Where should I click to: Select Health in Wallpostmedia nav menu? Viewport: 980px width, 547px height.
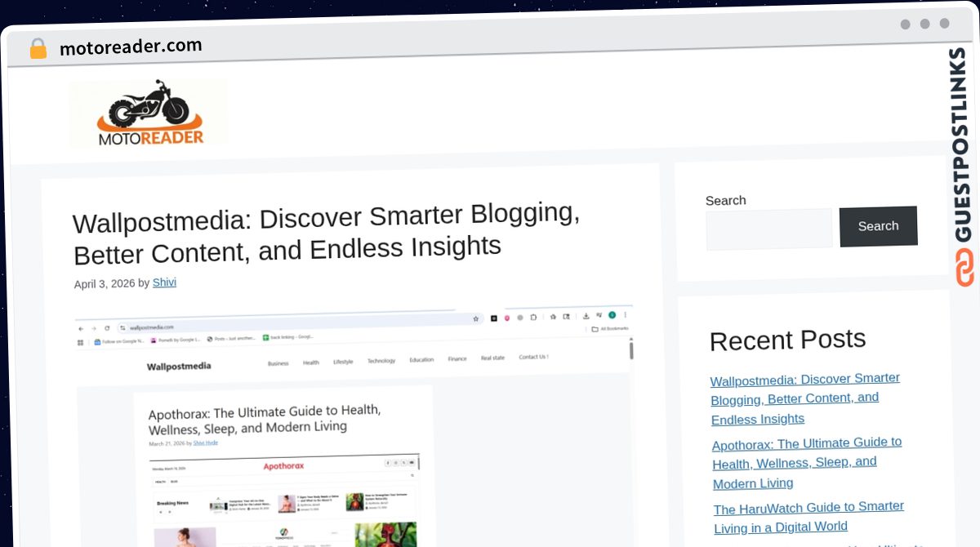(310, 362)
